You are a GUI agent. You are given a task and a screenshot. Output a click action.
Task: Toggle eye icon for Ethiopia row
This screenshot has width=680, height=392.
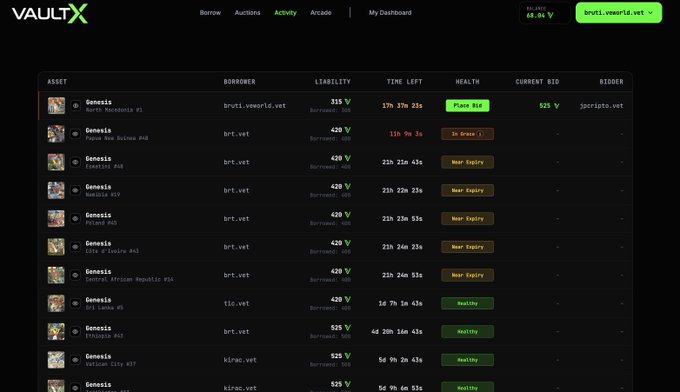(x=75, y=332)
